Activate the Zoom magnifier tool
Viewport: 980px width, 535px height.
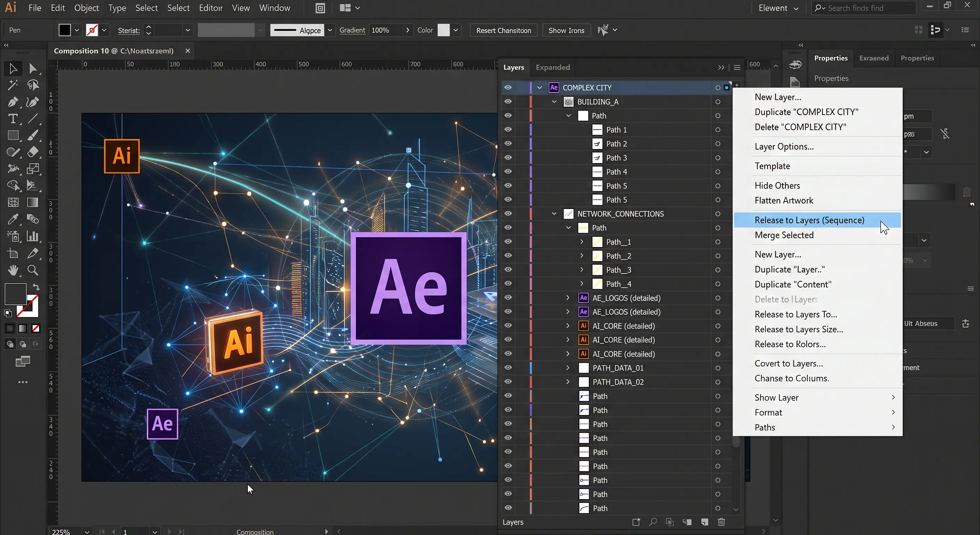pos(33,270)
